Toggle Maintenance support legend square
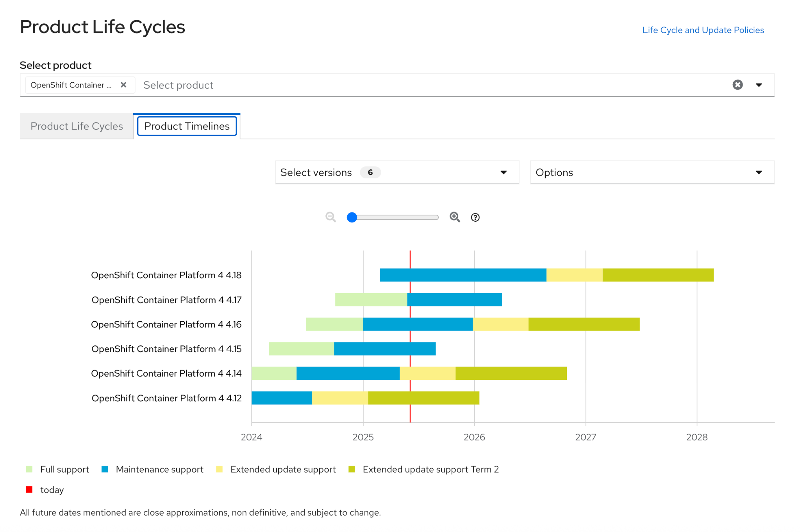This screenshot has height=532, width=800. click(105, 469)
